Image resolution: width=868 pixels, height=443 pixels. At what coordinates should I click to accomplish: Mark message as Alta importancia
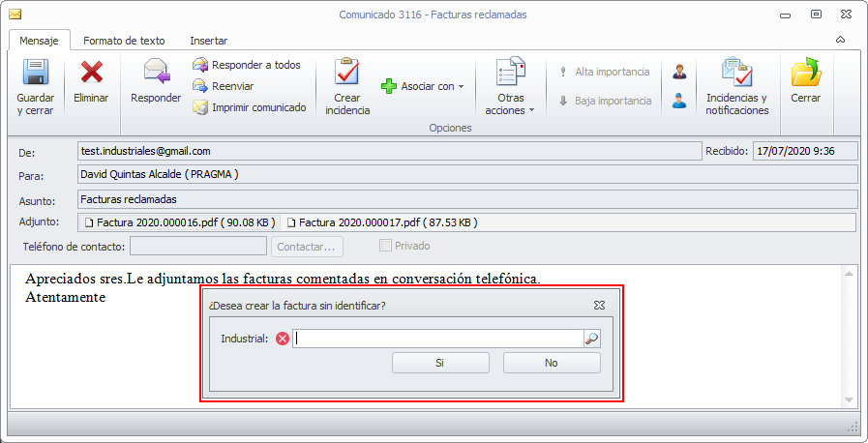pyautogui.click(x=605, y=72)
